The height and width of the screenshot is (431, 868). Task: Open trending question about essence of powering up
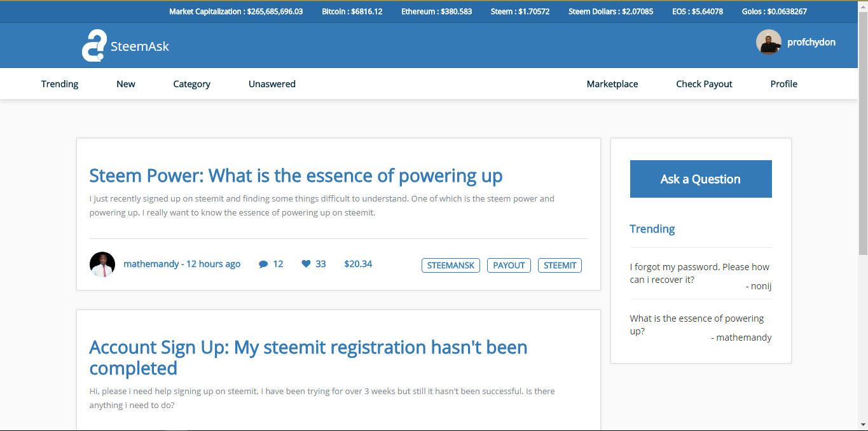pos(697,325)
